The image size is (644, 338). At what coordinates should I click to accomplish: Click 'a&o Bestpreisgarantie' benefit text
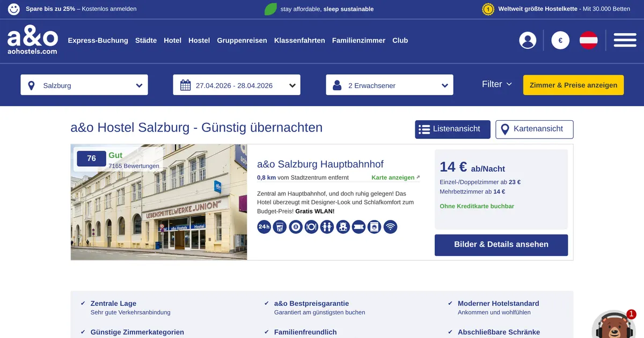point(311,303)
